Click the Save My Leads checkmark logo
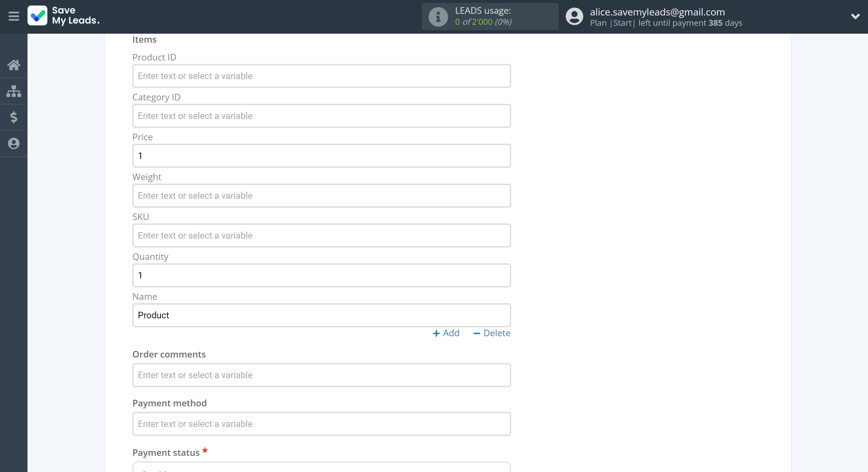This screenshot has height=472, width=868. tap(37, 16)
